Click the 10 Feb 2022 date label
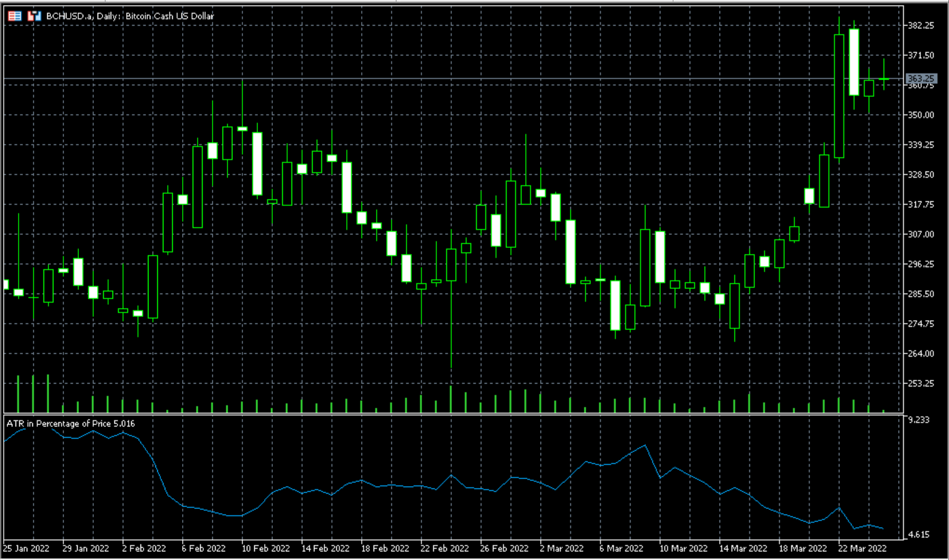This screenshot has width=949, height=560. [x=265, y=549]
